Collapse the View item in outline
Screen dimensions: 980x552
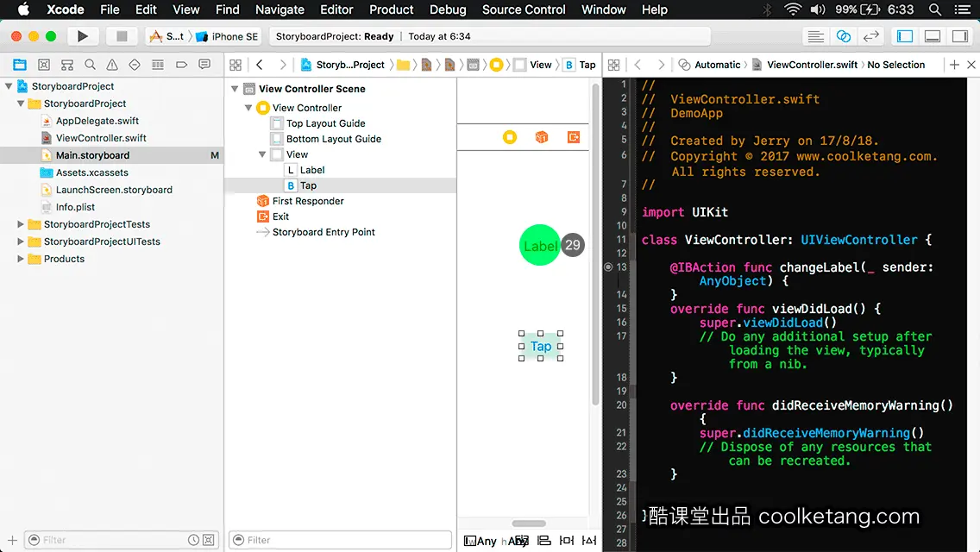(262, 154)
